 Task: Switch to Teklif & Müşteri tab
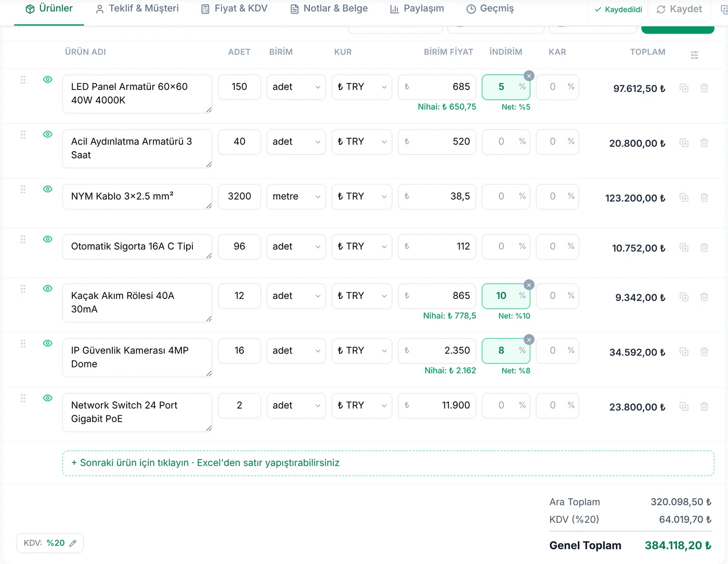pos(137,9)
